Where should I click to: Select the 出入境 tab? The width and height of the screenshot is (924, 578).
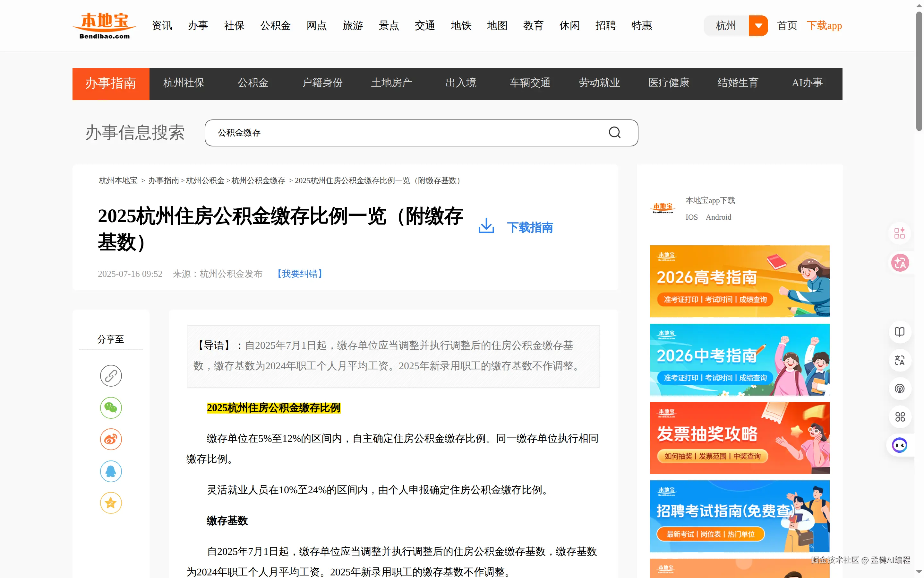coord(461,83)
